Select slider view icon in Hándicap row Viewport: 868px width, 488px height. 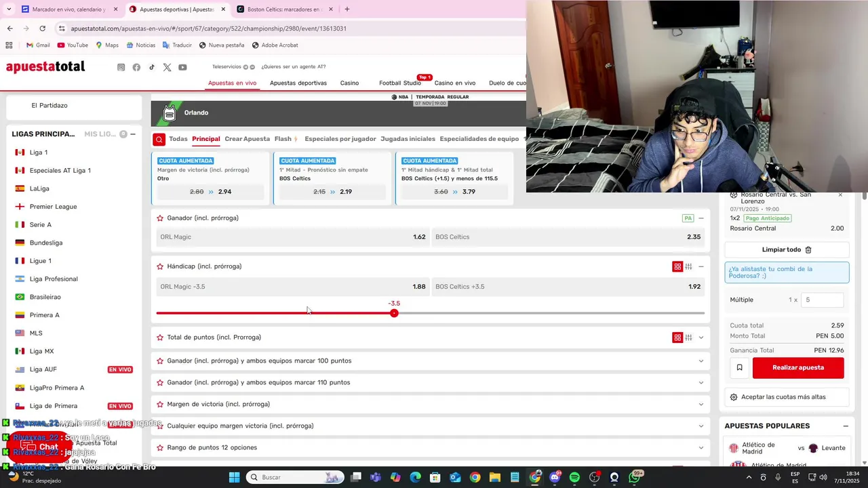click(688, 266)
